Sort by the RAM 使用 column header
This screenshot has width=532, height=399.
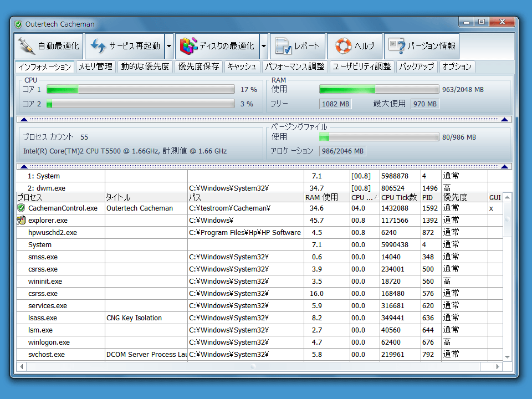(x=327, y=197)
